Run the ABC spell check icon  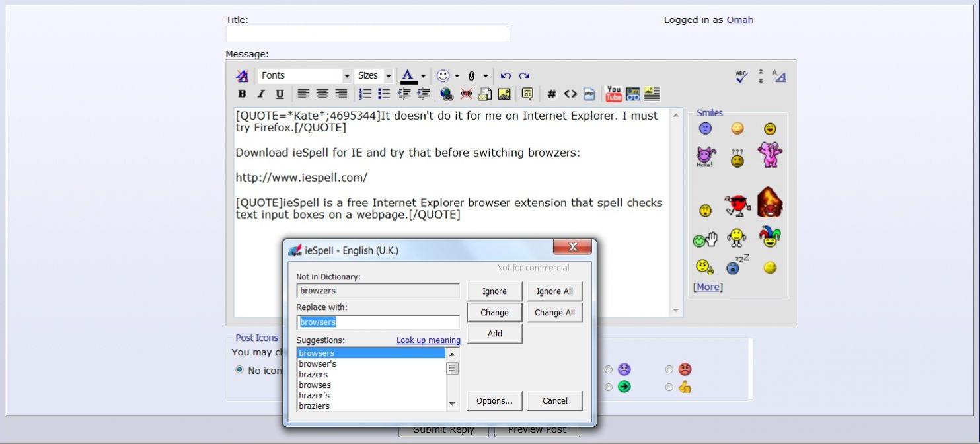point(741,77)
